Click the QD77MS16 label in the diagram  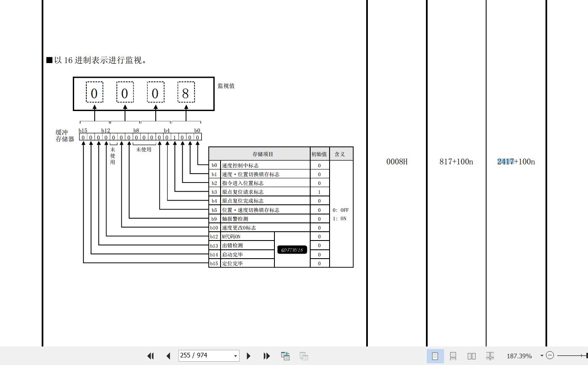click(x=292, y=249)
